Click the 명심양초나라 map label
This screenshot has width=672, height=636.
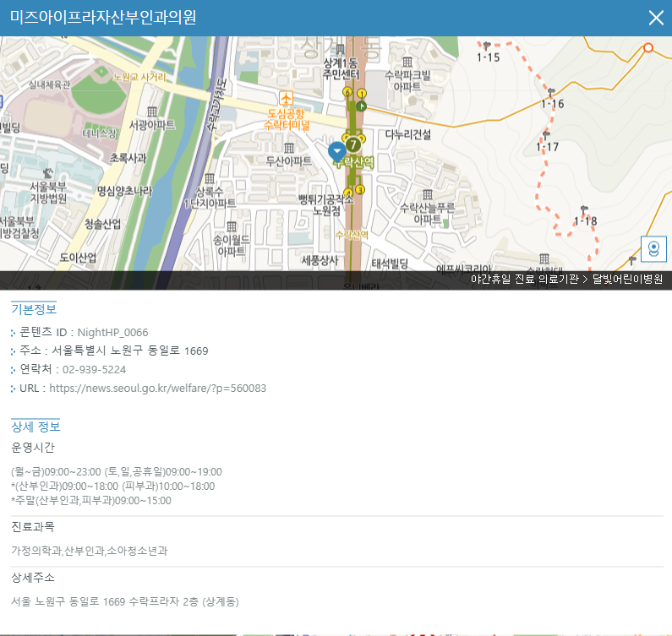125,191
